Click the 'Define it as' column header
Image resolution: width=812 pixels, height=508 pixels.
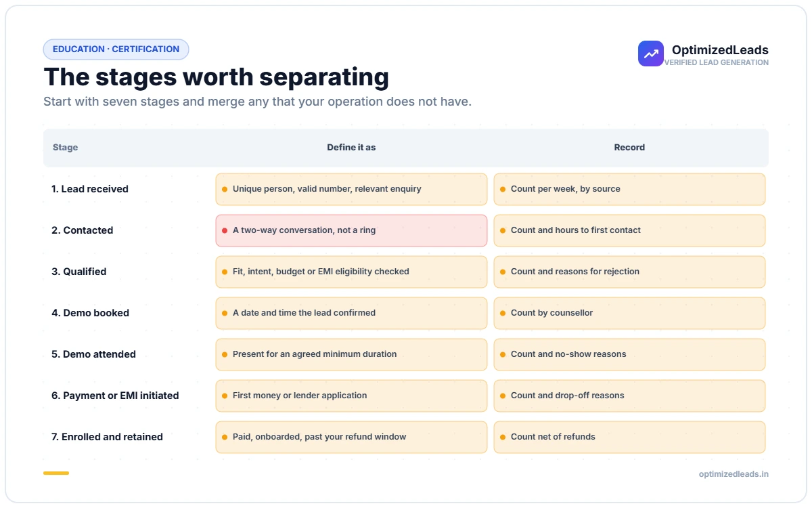pos(351,148)
